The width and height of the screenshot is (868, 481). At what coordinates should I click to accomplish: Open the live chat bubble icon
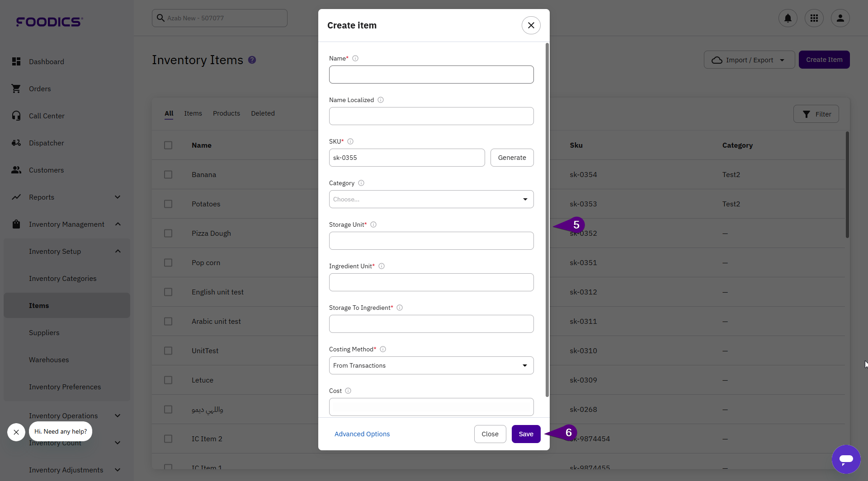[846, 459]
